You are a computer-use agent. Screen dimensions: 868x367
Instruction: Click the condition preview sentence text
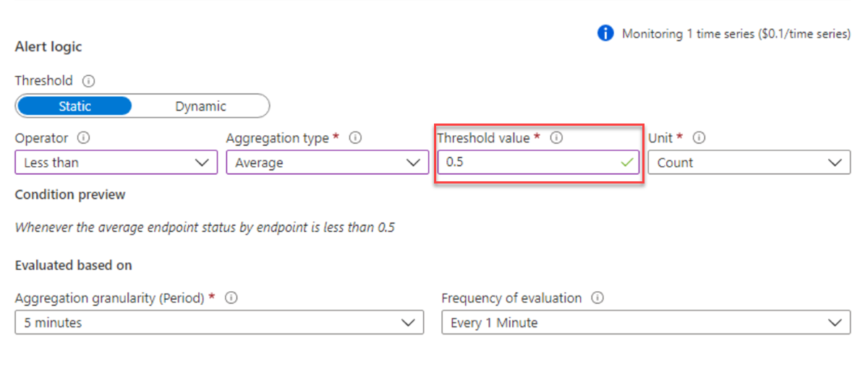tap(205, 228)
